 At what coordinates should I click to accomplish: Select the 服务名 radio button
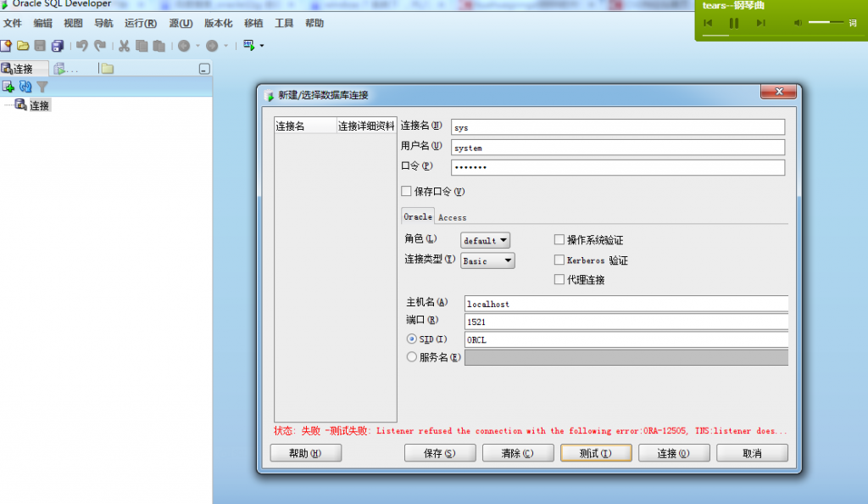tap(411, 356)
